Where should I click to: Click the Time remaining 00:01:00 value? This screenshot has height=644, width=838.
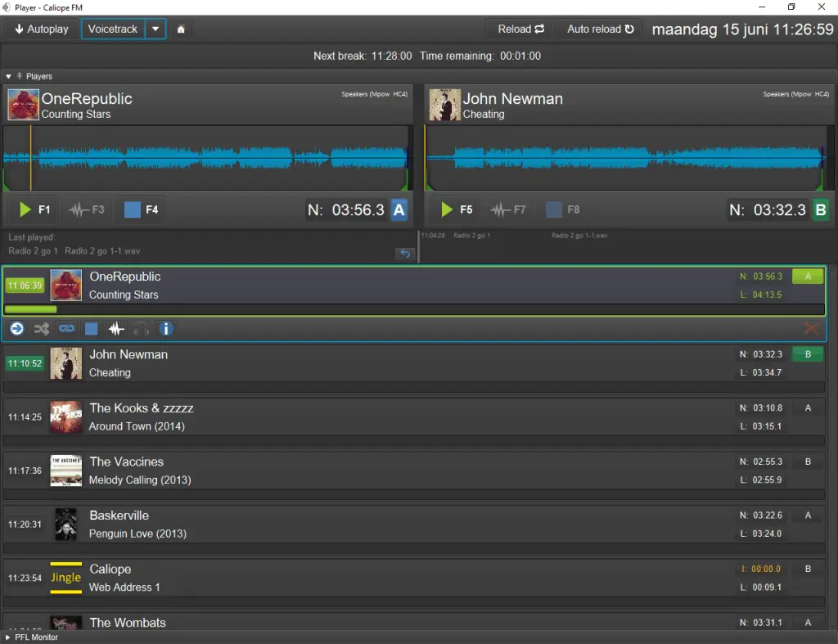tap(520, 56)
